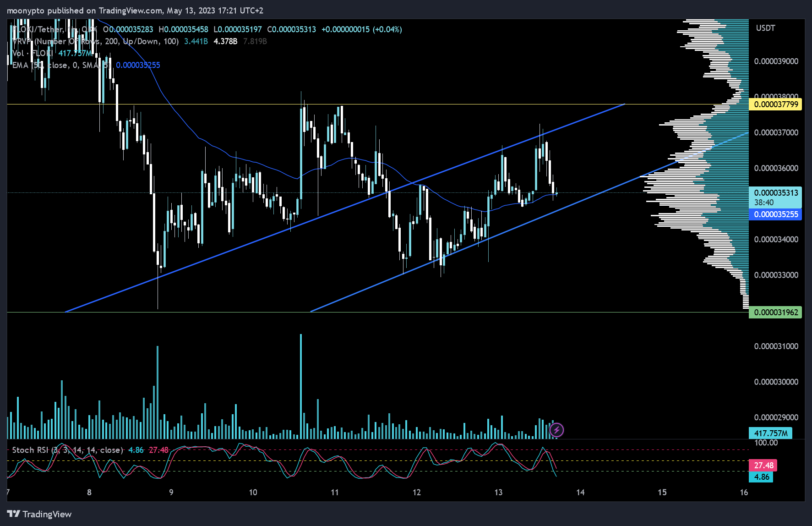The height and width of the screenshot is (526, 812).
Task: Click the Vol FLOKI legend line
Action: pos(52,53)
